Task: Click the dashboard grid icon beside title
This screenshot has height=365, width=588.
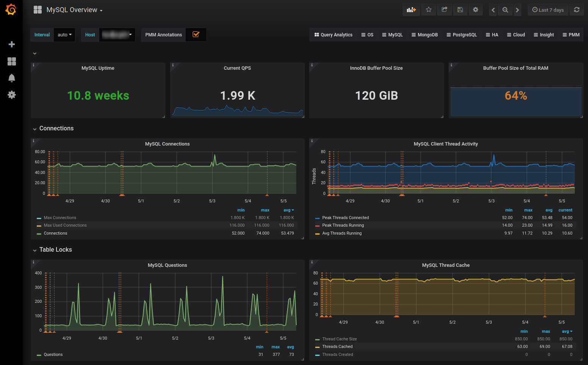Action: [38, 10]
